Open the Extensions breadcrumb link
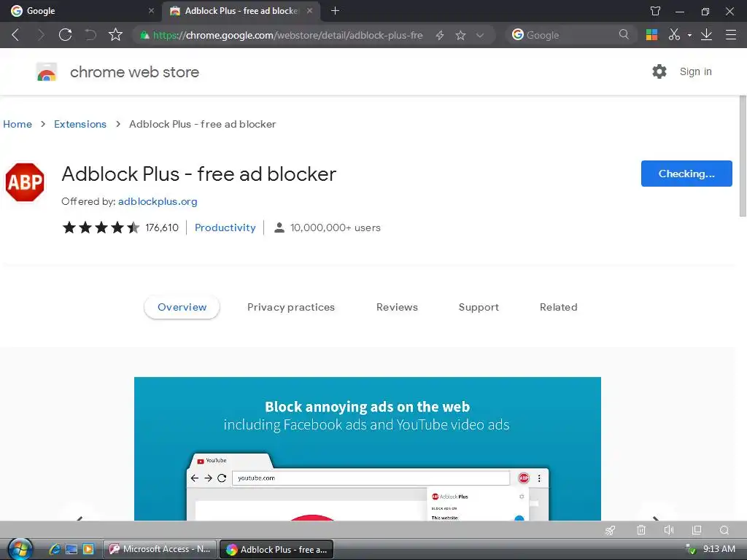 80,124
